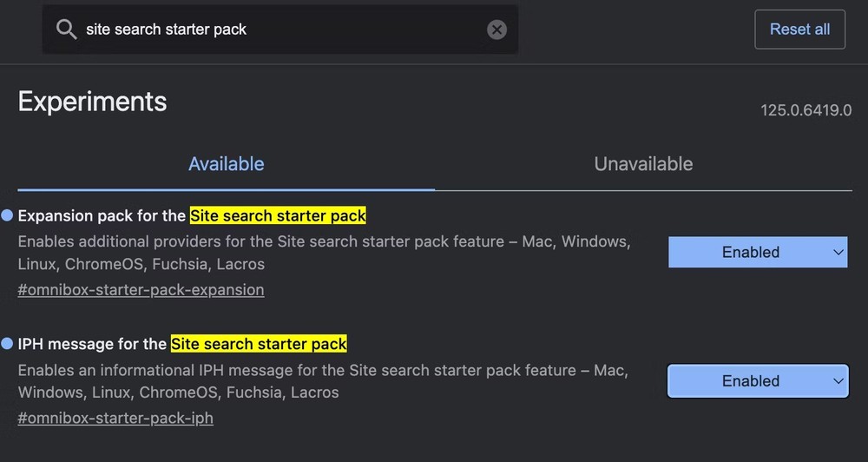Click Expansion pack description text
The image size is (868, 462).
(321, 252)
